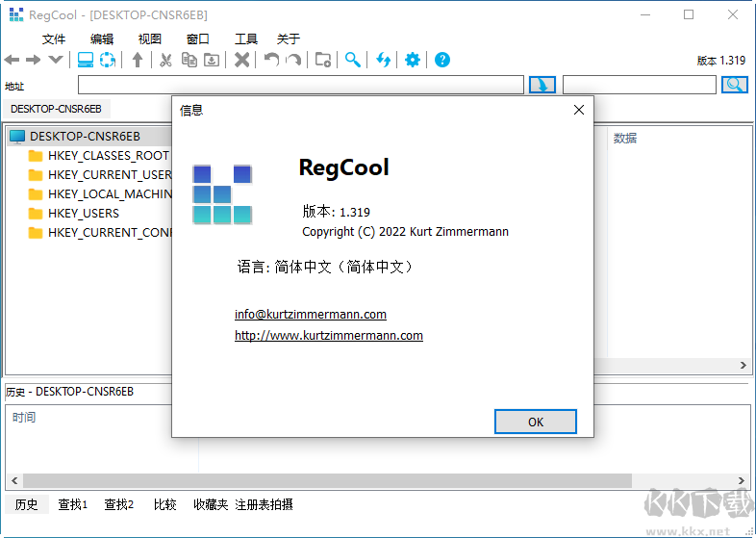Go up one level with Up arrow

(138, 60)
